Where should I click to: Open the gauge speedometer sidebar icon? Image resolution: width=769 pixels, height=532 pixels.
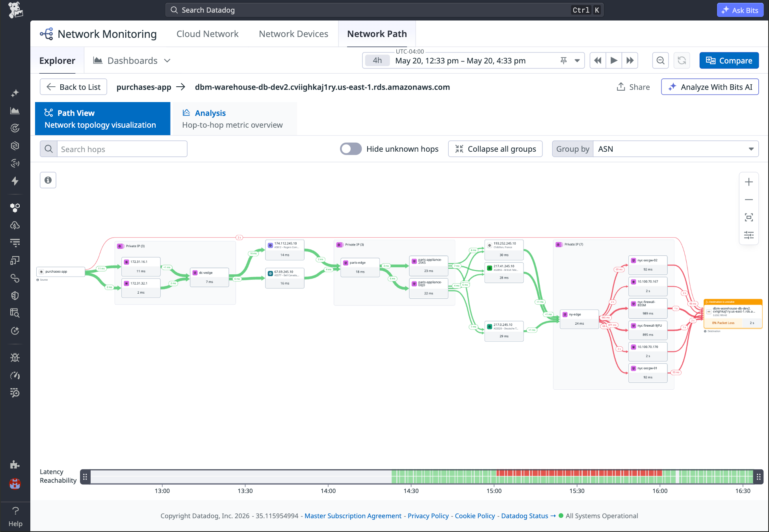point(15,375)
